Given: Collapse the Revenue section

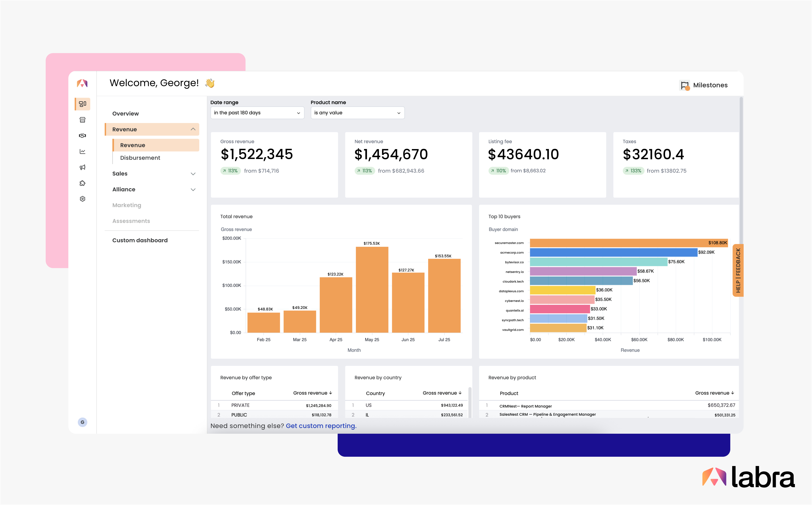Looking at the screenshot, I should (x=193, y=129).
